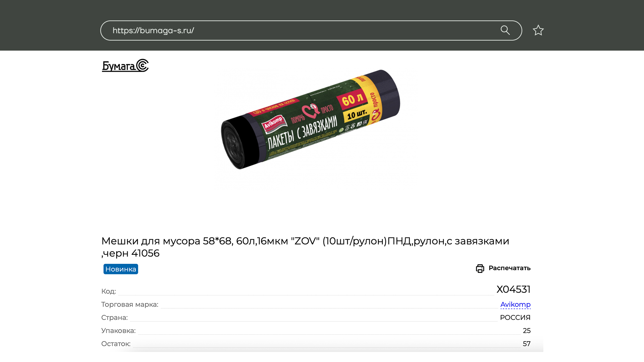Click the Остаток value 57
Viewport: 644px width, 362px height.
[x=527, y=344]
